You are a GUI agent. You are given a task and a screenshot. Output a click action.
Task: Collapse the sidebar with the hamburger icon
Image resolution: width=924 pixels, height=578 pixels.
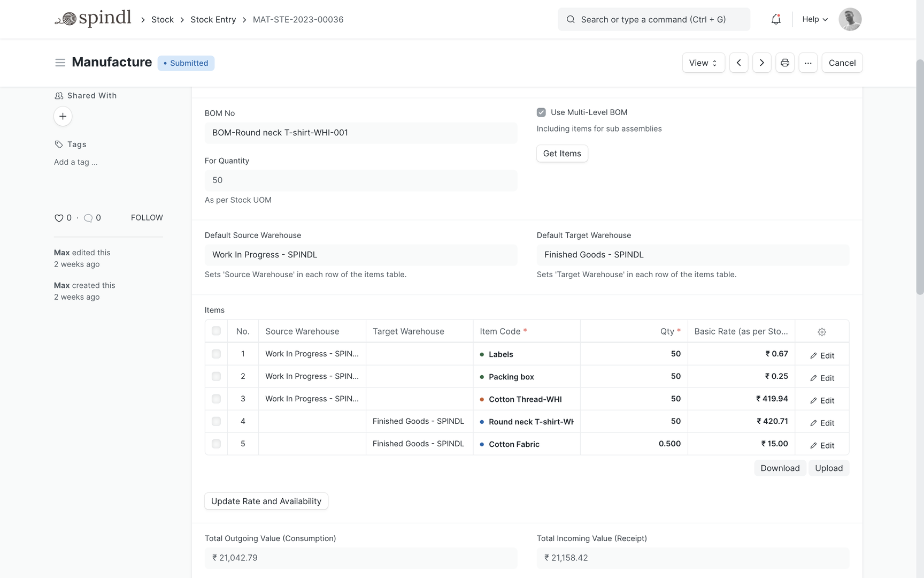coord(60,63)
